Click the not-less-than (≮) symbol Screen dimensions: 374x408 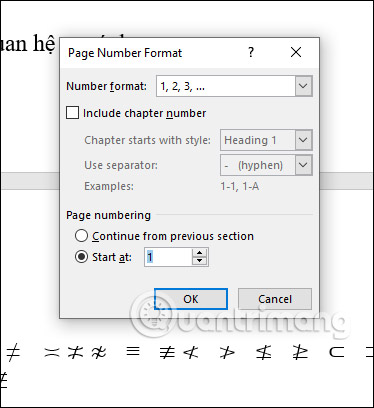190,352
